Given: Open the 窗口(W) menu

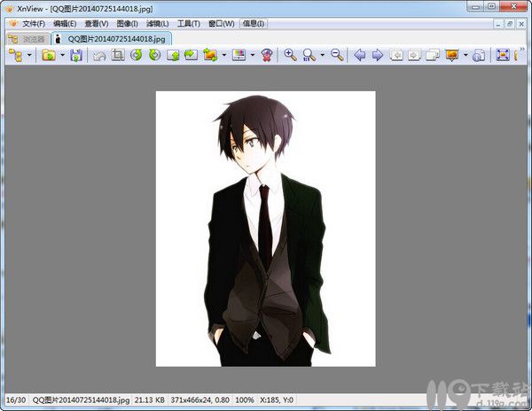Looking at the screenshot, I should click(x=221, y=24).
